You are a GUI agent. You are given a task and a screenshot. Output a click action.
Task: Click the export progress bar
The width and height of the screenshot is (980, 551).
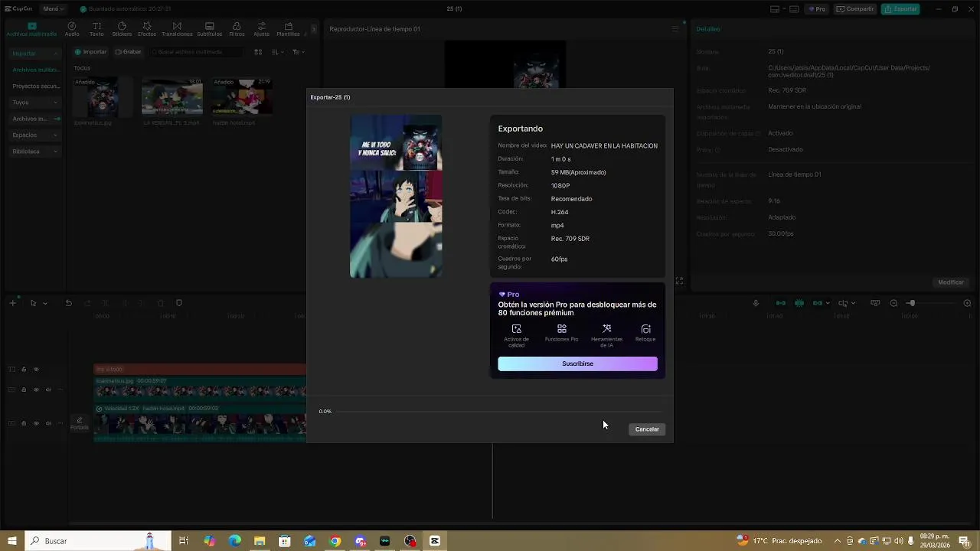click(499, 412)
